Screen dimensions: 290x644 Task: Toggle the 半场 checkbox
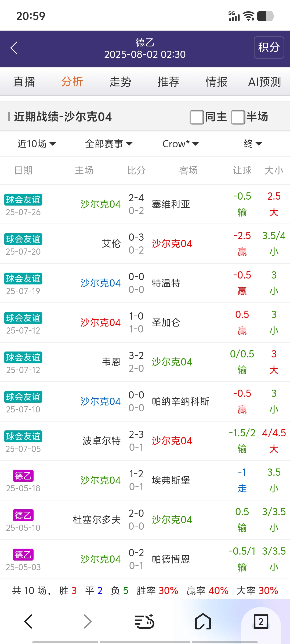(238, 117)
